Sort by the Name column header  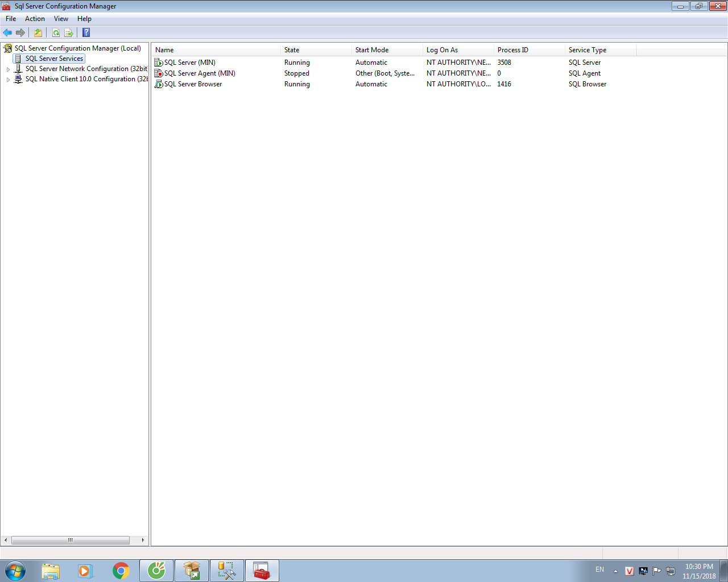pos(216,50)
